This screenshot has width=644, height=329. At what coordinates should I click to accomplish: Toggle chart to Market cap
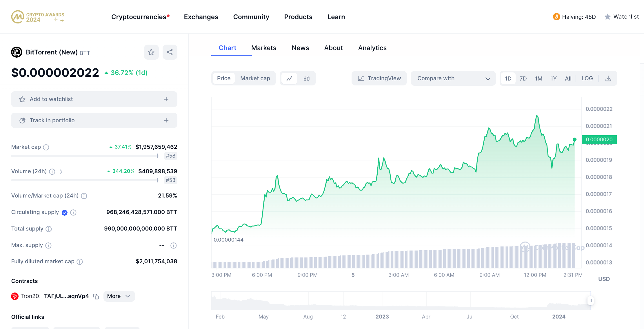pyautogui.click(x=255, y=78)
